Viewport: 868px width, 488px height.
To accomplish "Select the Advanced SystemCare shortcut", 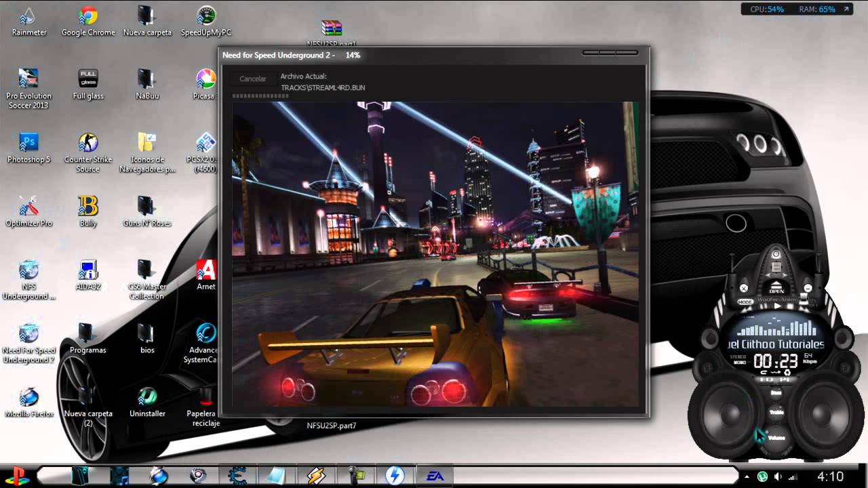I will (x=201, y=344).
